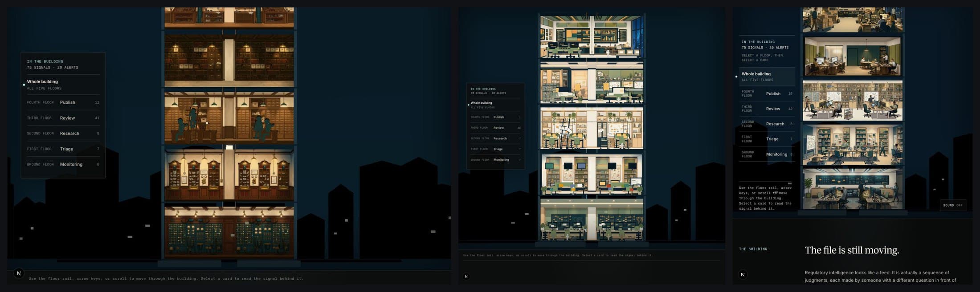
Task: Go to Second Floor Research in the right view
Action: click(x=767, y=124)
